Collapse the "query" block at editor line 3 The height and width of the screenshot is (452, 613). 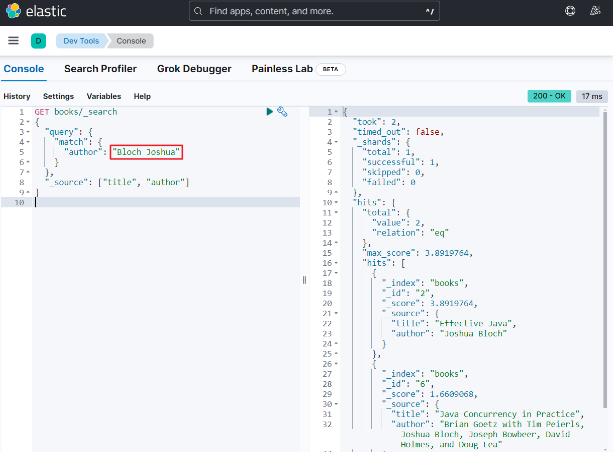click(28, 132)
